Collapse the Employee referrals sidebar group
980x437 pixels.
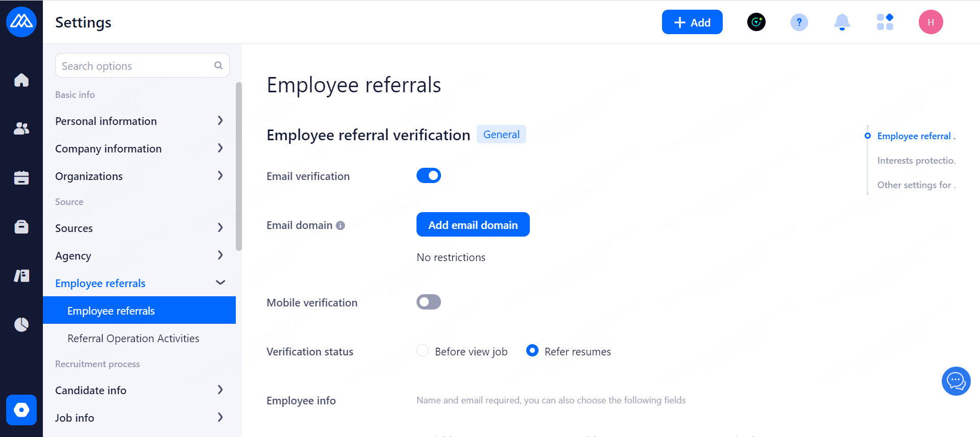click(220, 283)
